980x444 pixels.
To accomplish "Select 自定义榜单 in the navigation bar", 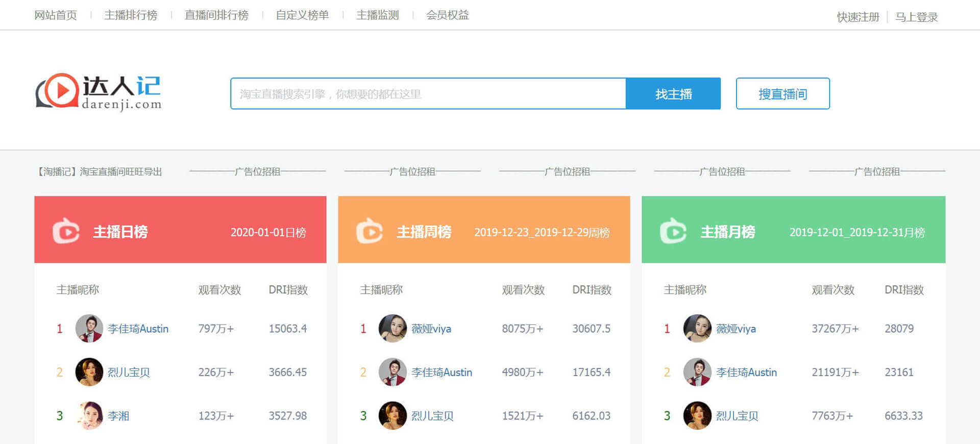I will (x=302, y=15).
